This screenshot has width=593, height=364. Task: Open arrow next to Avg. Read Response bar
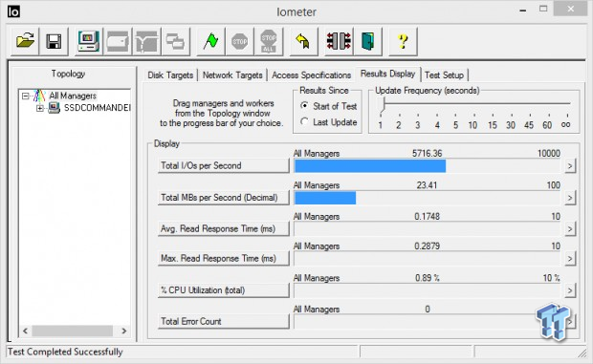pyautogui.click(x=570, y=229)
